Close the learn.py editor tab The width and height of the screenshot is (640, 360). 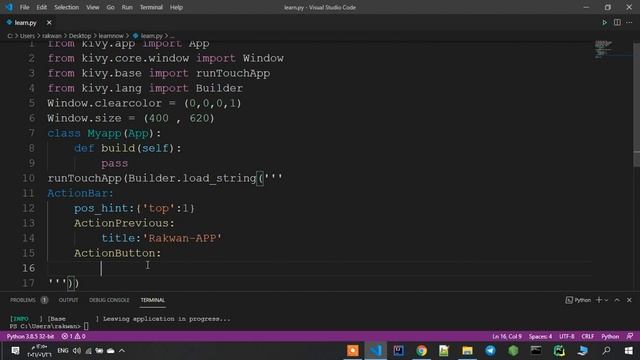pos(49,23)
